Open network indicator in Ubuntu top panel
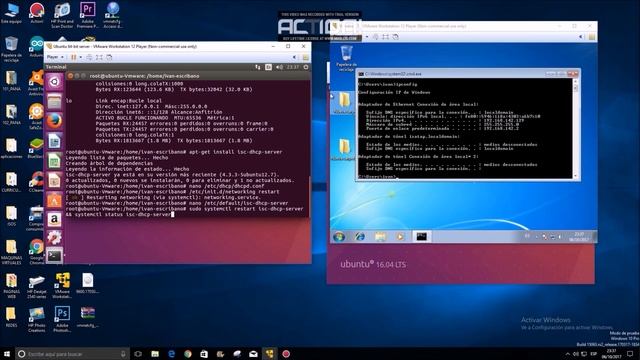Screen dimensions: 640x360 tap(258, 67)
